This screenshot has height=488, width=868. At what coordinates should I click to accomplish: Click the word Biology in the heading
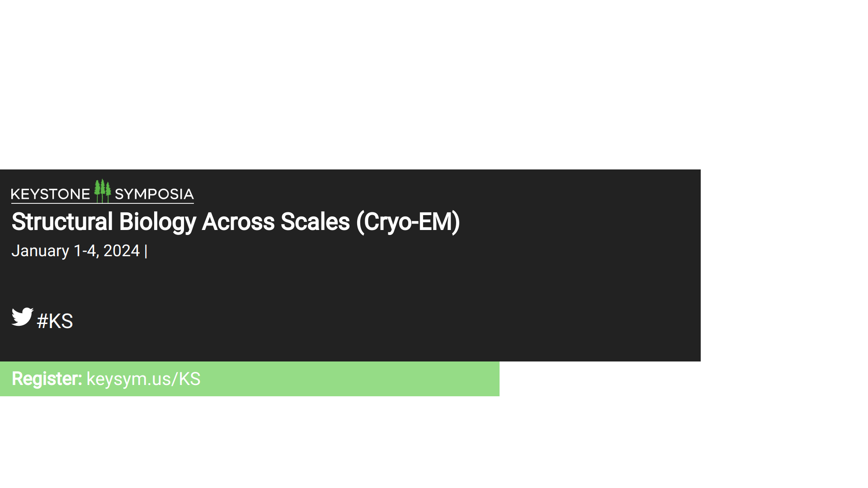point(157,222)
